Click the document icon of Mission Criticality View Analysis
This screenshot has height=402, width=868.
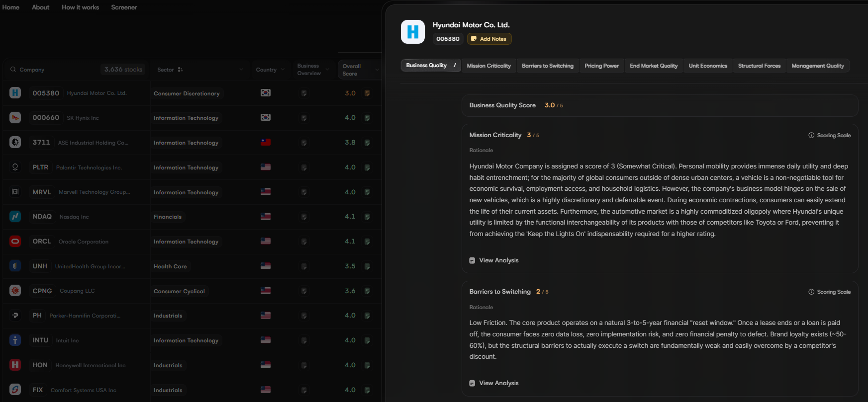click(x=472, y=260)
